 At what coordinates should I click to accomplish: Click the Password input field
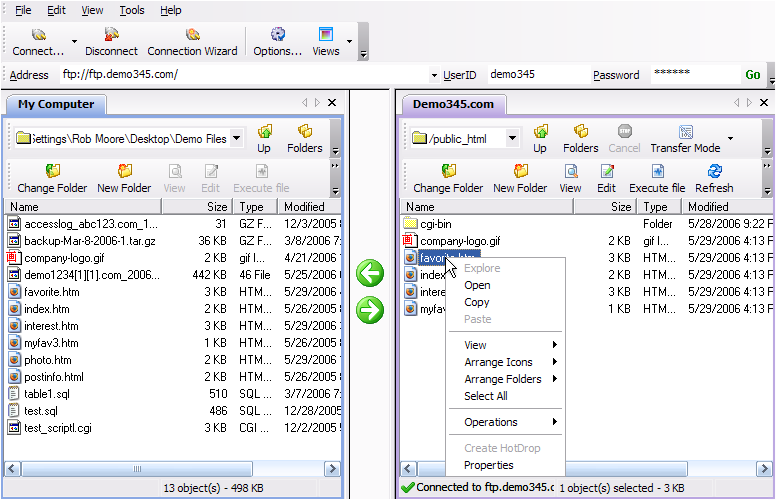[695, 75]
